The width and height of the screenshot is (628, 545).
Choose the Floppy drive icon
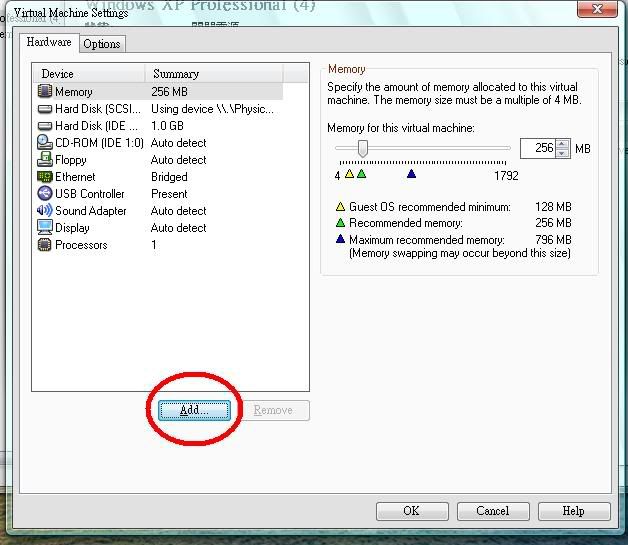click(45, 160)
